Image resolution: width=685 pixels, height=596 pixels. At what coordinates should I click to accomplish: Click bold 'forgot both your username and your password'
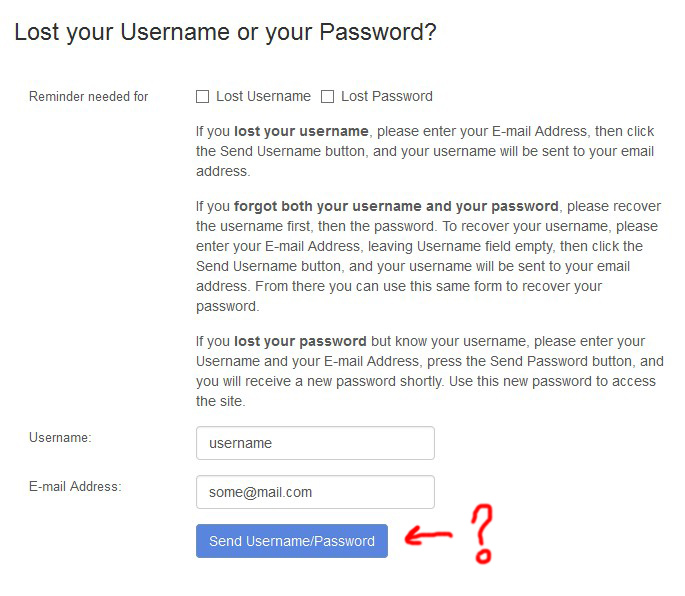(x=396, y=206)
